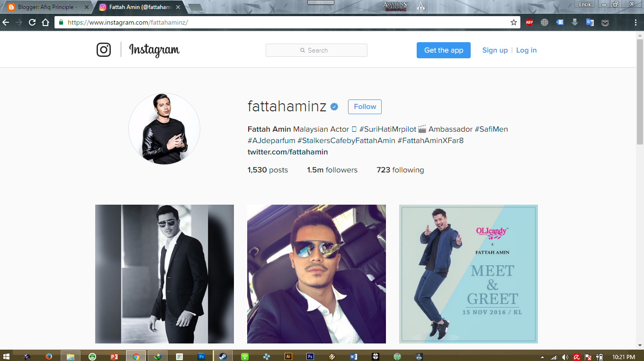Image resolution: width=644 pixels, height=361 pixels.
Task: Switch to the Blogger: Afiq Principle tab
Action: pos(46,7)
